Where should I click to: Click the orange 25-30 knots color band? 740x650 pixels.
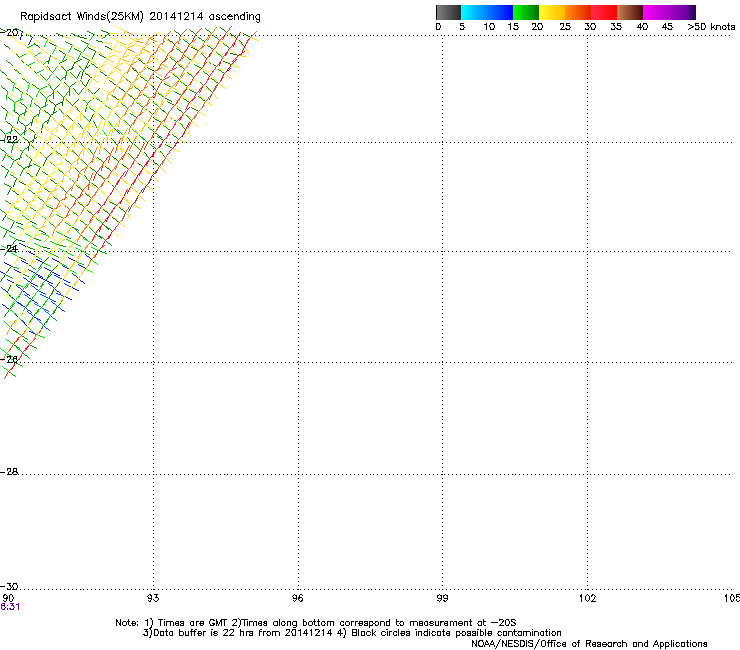click(578, 12)
